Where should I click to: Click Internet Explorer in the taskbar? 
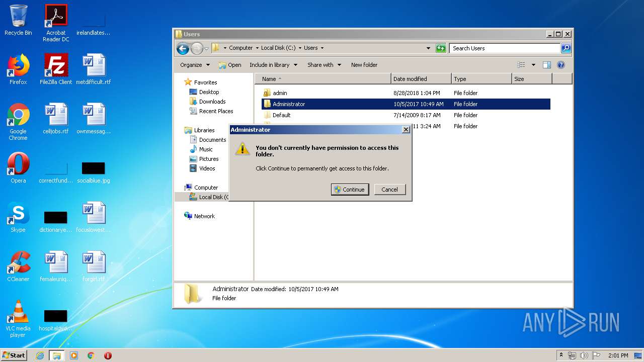coord(40,355)
